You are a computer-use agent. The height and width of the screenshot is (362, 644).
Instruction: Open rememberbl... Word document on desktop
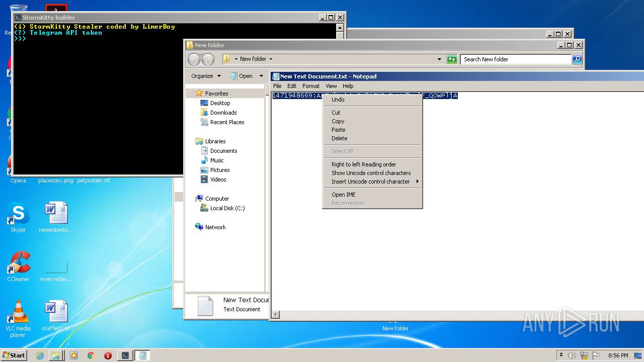point(56,217)
